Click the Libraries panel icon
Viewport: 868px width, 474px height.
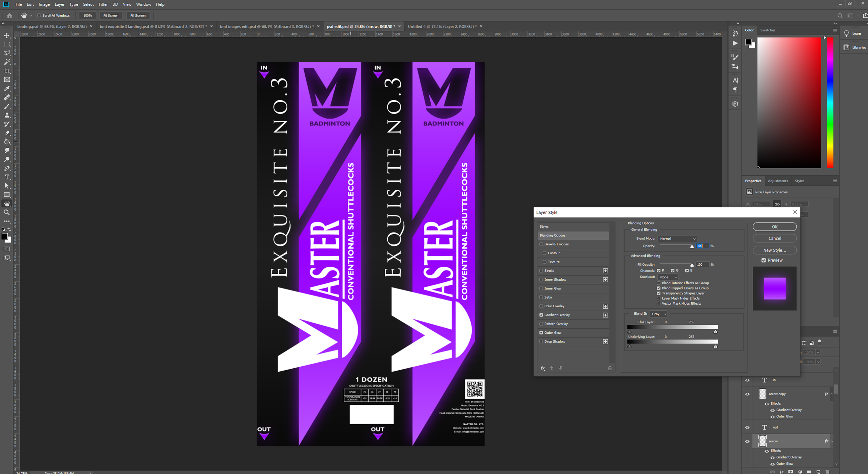click(x=846, y=47)
